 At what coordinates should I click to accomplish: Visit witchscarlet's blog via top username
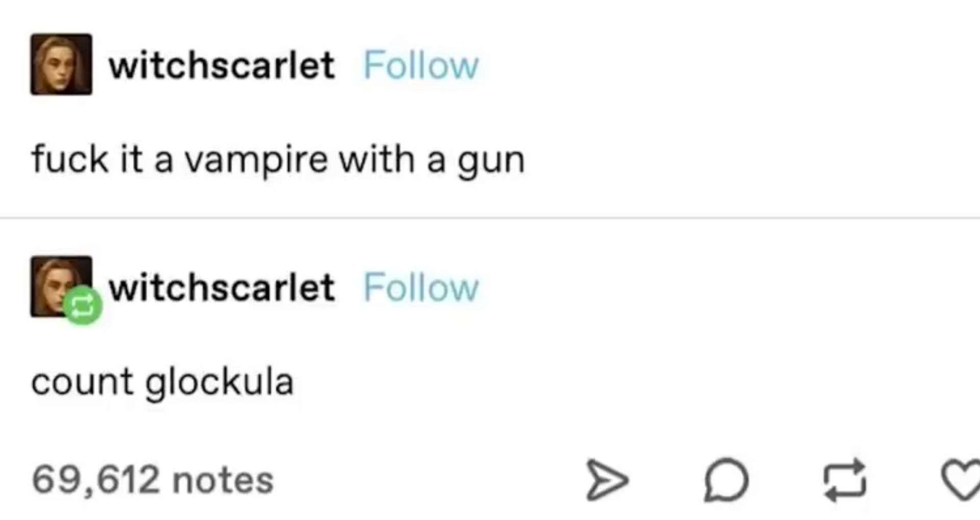coord(222,65)
